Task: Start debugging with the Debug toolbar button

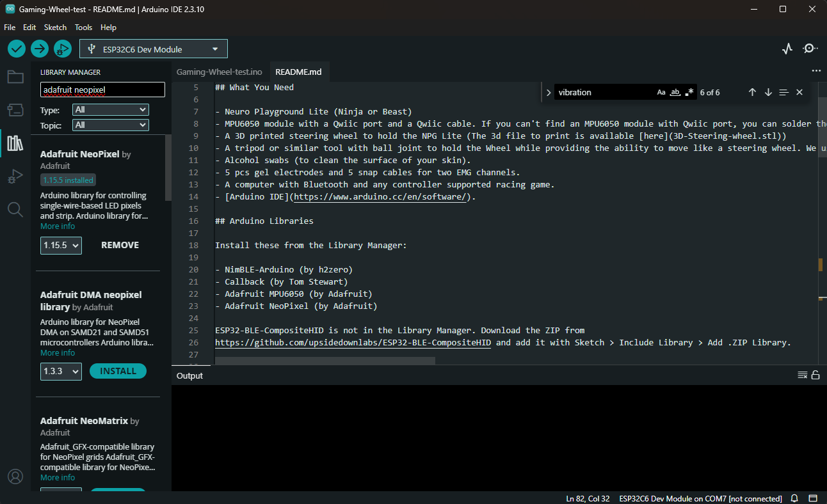Action: pos(62,49)
